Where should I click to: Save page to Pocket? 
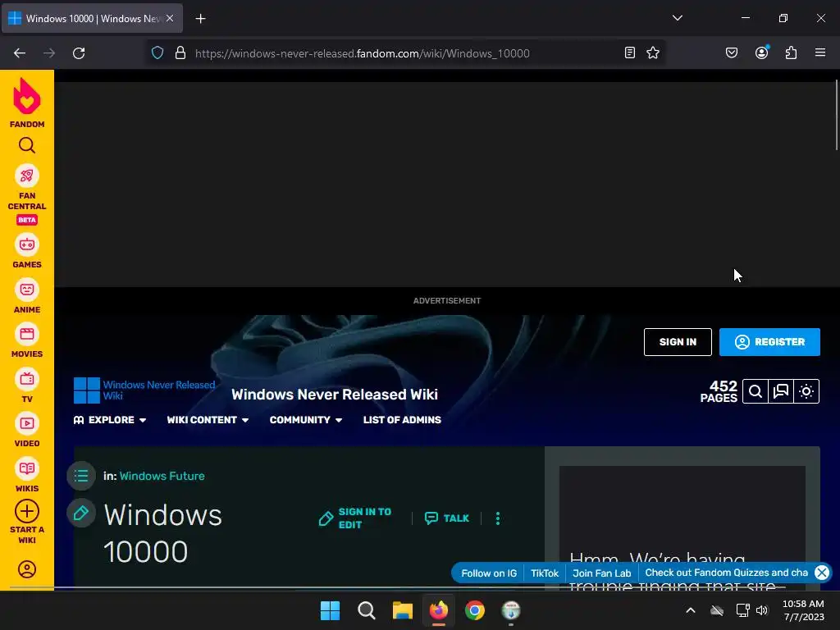732,52
